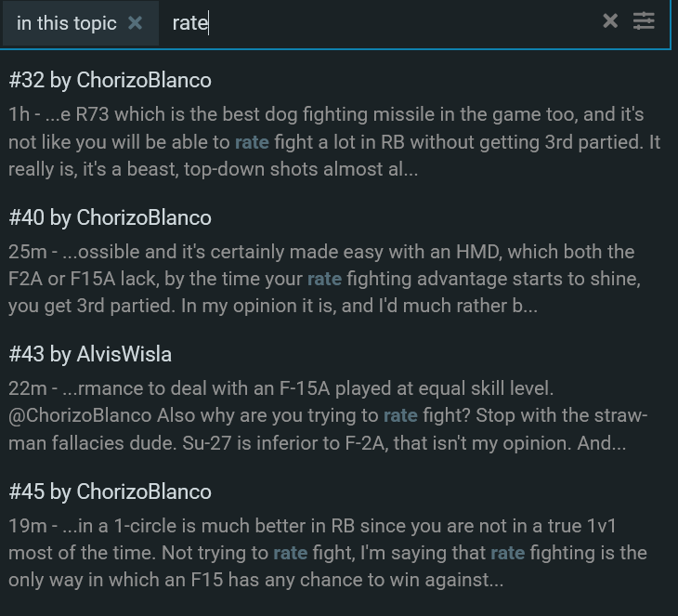Remove the "in this topic" search filter
This screenshot has height=616, width=678.
pos(135,23)
